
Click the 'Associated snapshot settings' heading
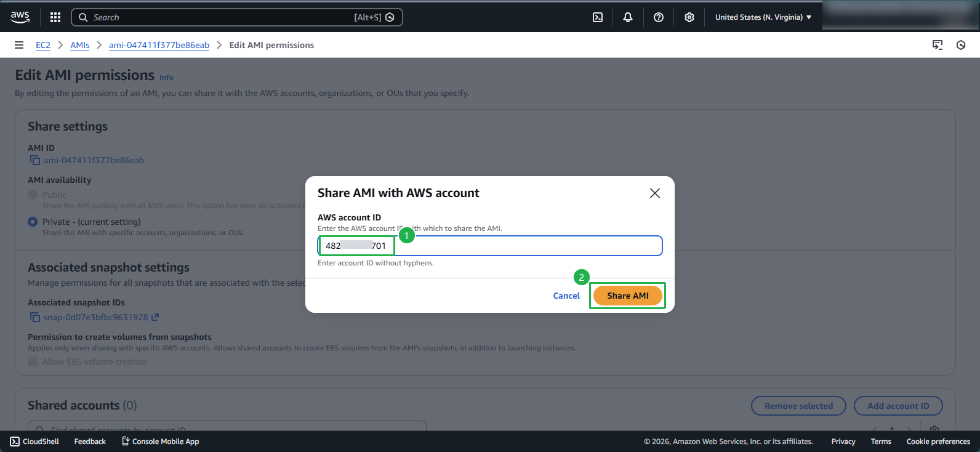coord(108,267)
